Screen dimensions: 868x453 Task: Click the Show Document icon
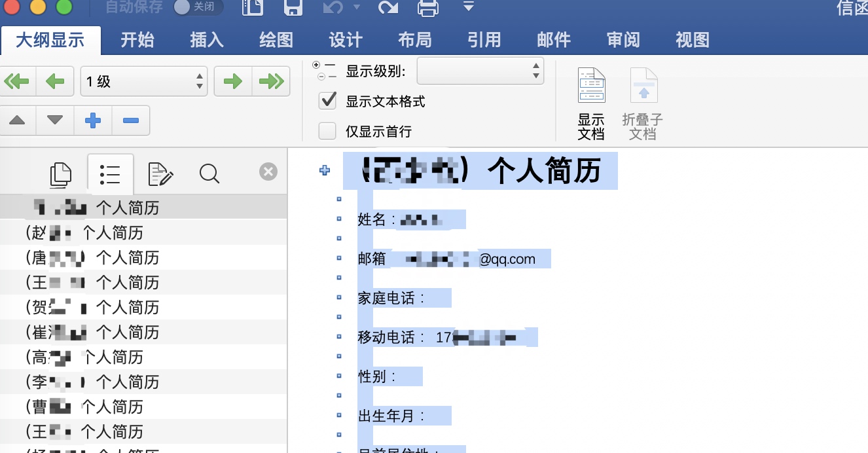[x=591, y=103]
